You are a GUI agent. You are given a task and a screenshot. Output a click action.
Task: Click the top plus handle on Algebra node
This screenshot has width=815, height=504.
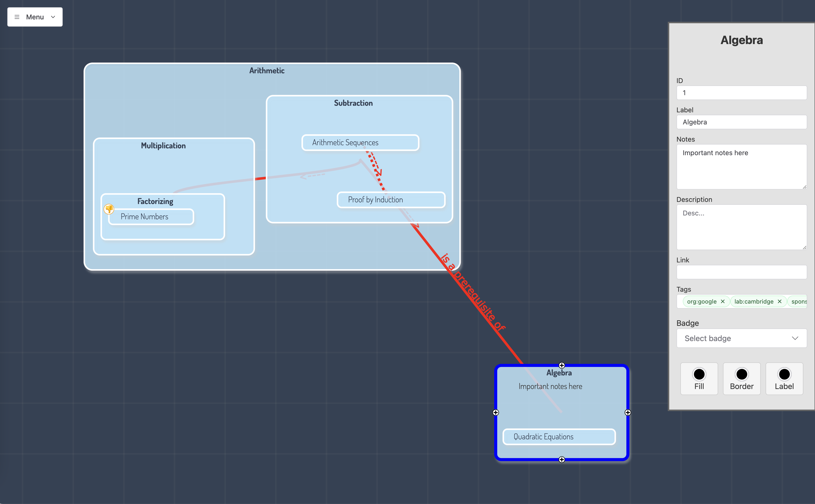pos(562,365)
